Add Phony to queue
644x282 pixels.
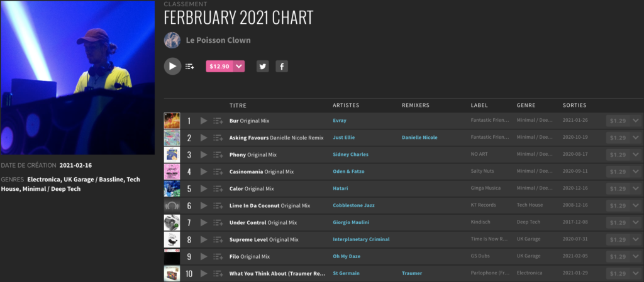218,155
